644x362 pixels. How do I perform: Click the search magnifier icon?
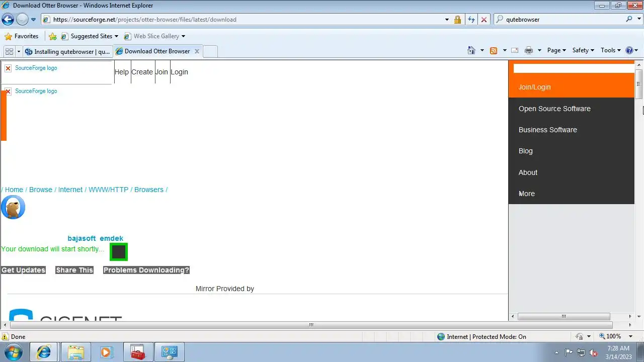pos(629,19)
